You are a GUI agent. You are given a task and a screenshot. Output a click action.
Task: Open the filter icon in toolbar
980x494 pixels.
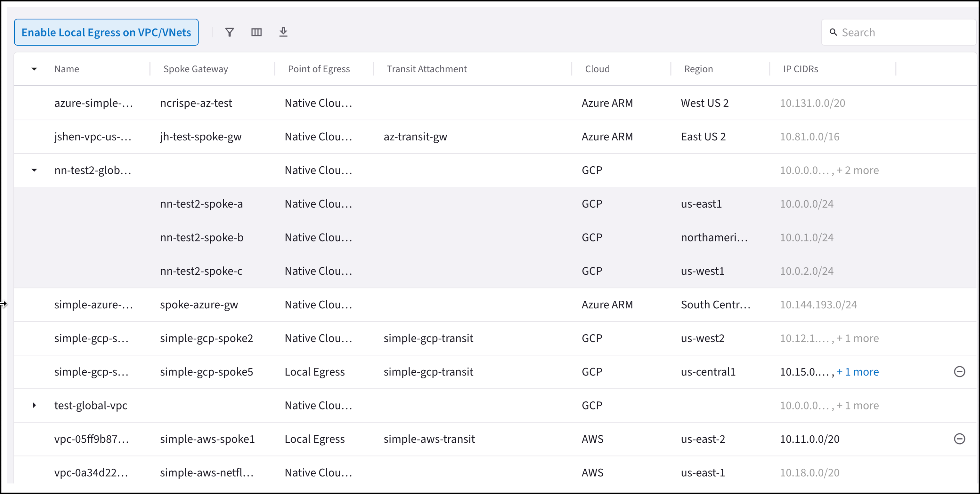click(229, 32)
